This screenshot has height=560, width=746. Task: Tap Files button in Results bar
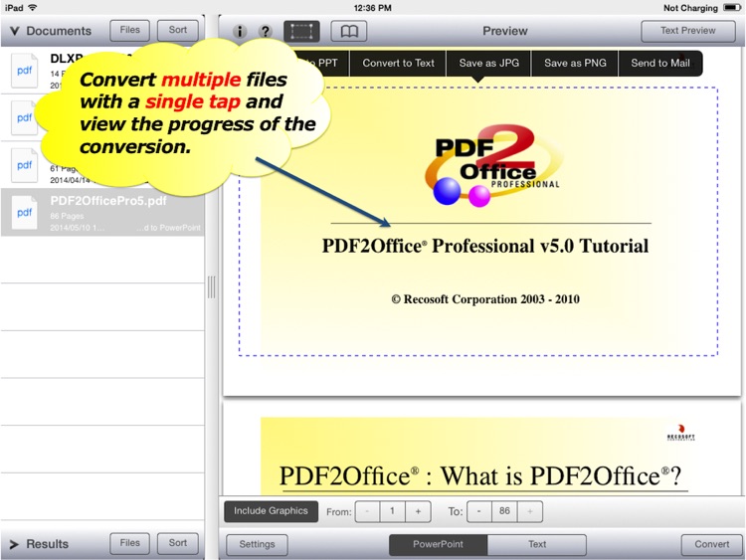130,543
